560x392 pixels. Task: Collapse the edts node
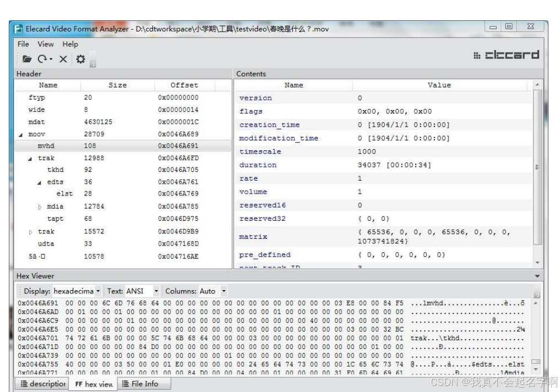tap(39, 182)
